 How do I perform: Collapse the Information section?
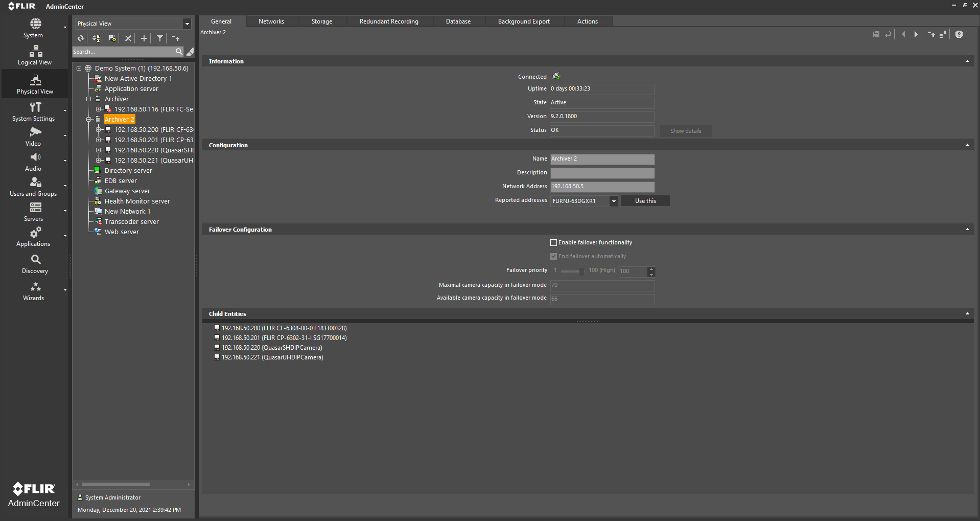pos(967,61)
